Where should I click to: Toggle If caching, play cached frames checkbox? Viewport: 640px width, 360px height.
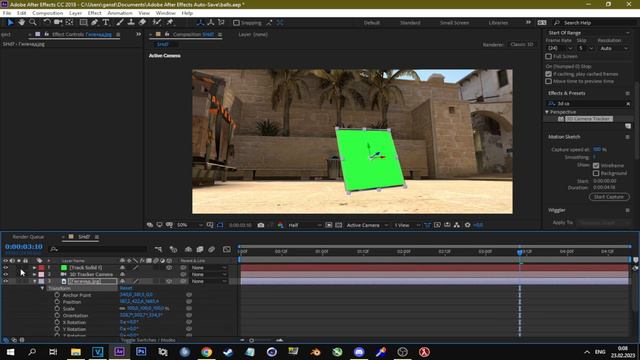click(x=549, y=74)
